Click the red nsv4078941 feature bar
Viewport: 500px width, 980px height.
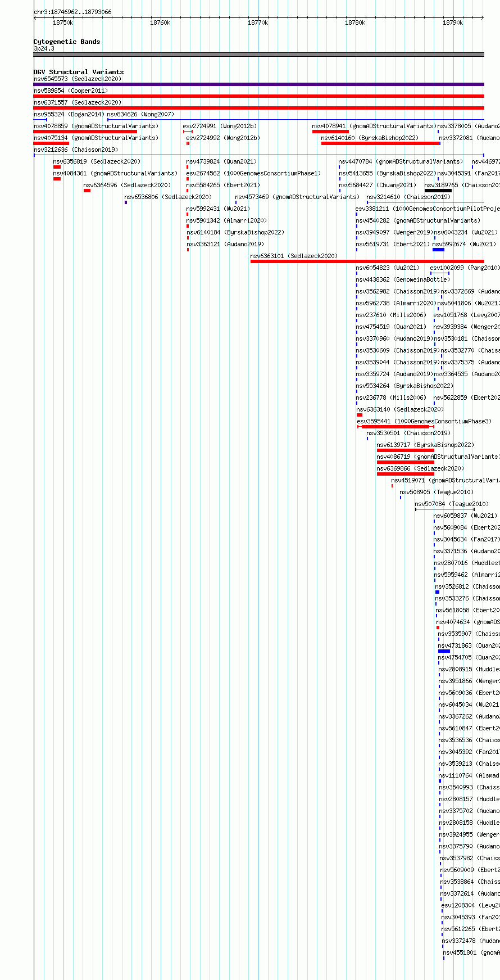[330, 132]
